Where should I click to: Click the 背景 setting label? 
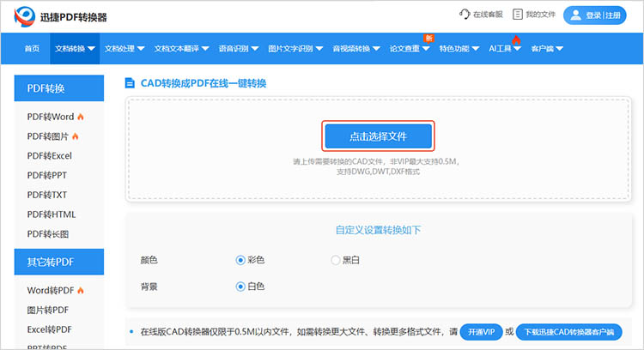pos(149,287)
